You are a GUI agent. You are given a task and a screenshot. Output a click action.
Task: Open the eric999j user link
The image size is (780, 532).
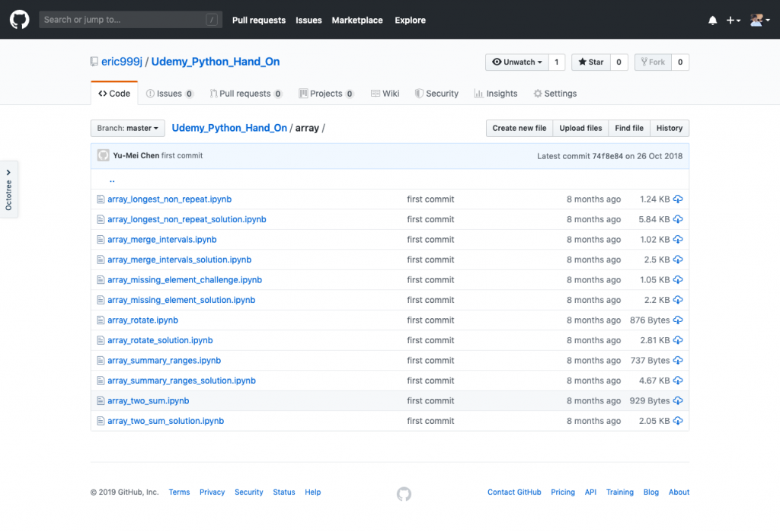tap(122, 62)
